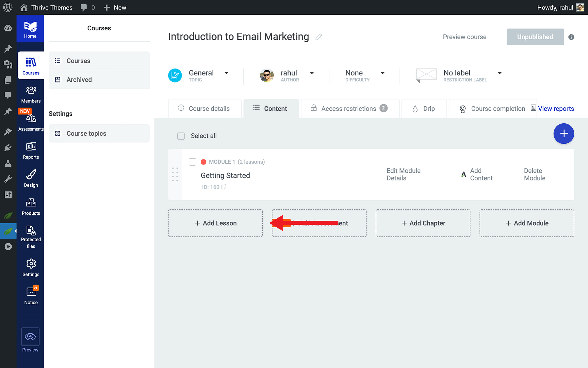Screen dimensions: 588x368
Task: Click the Notice icon with badge
Action: 31,295
